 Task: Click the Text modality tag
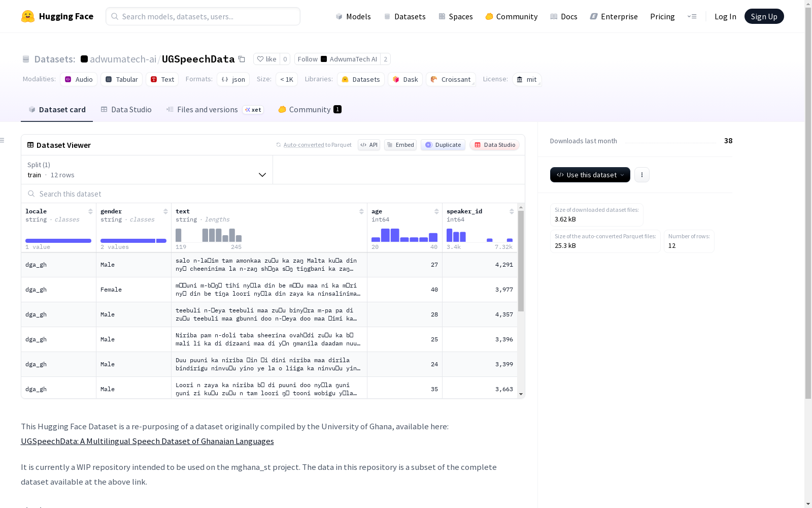(x=162, y=79)
